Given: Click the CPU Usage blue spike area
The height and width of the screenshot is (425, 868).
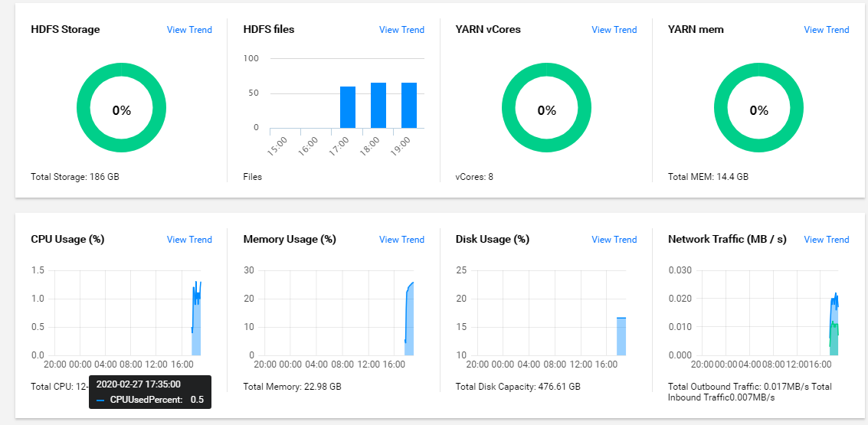Looking at the screenshot, I should pos(196,326).
